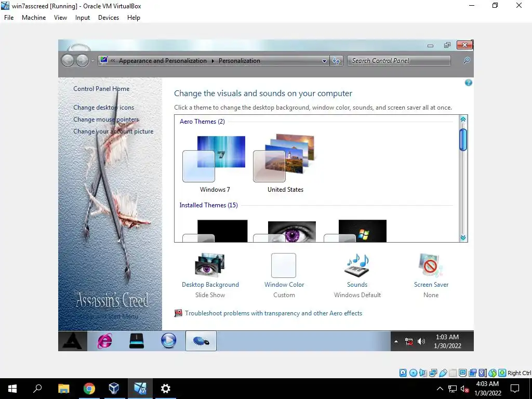Open Troubleshoot problems with transparency link
The width and height of the screenshot is (532, 399).
click(273, 313)
